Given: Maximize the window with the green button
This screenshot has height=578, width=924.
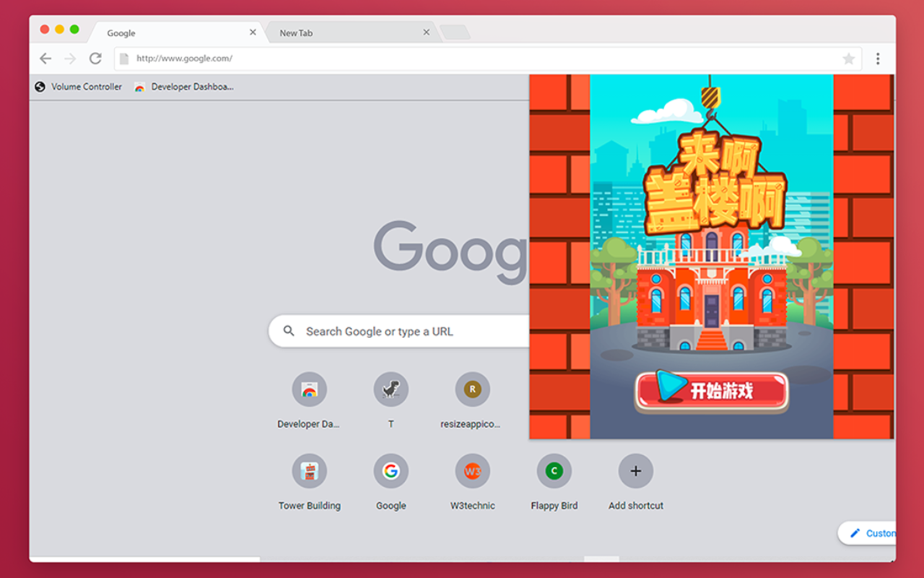Looking at the screenshot, I should (74, 29).
